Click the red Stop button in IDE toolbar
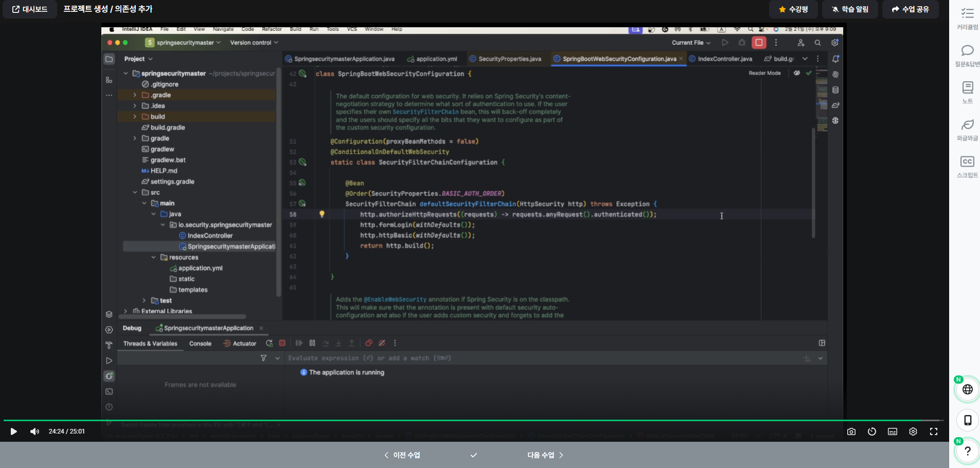 click(759, 43)
